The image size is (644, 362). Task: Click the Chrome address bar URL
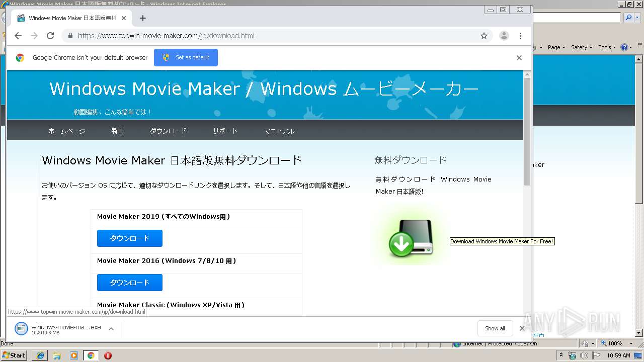(x=166, y=36)
